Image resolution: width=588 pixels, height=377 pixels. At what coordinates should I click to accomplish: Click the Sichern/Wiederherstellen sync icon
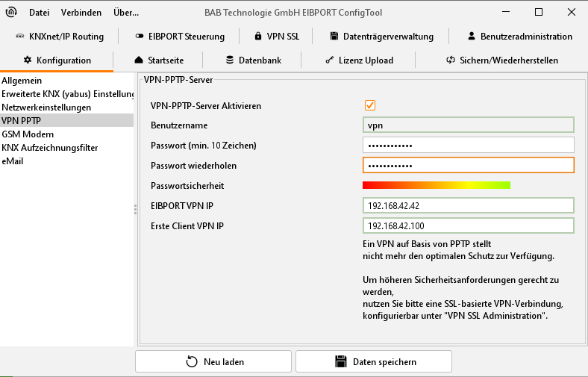[451, 60]
